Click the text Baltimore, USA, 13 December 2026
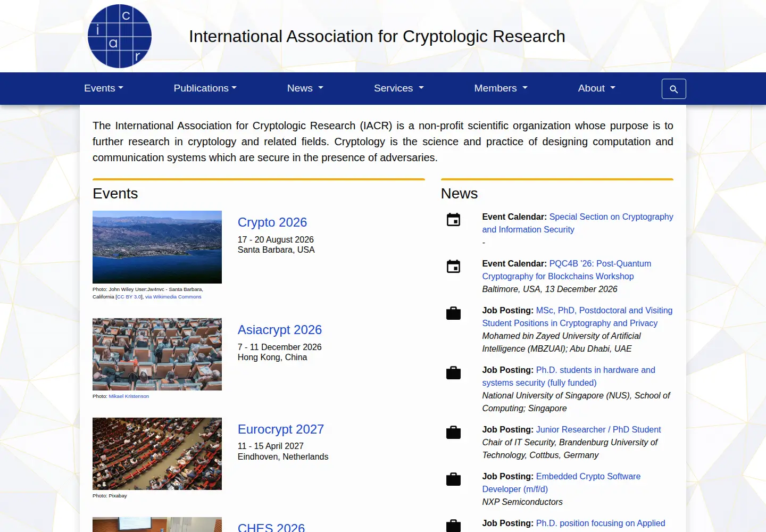 (549, 289)
